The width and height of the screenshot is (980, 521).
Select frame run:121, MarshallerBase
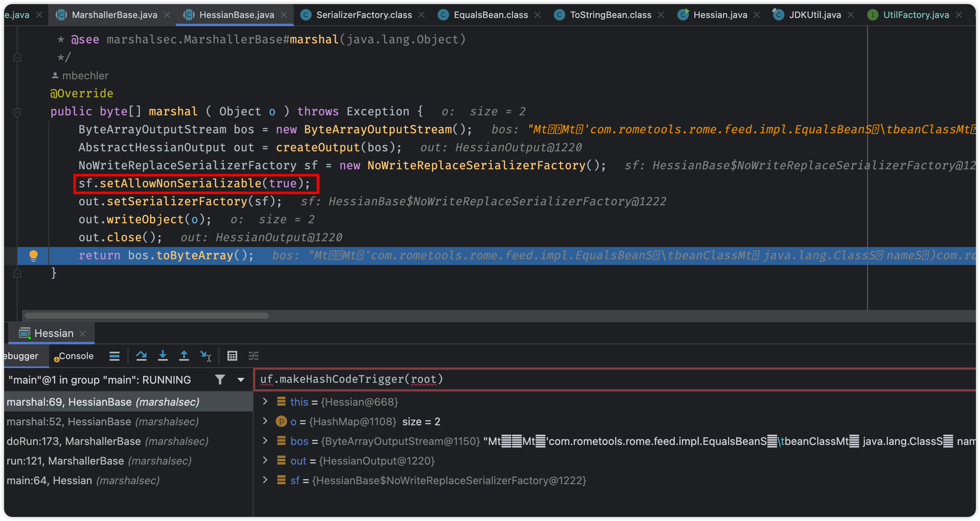[x=128, y=461]
